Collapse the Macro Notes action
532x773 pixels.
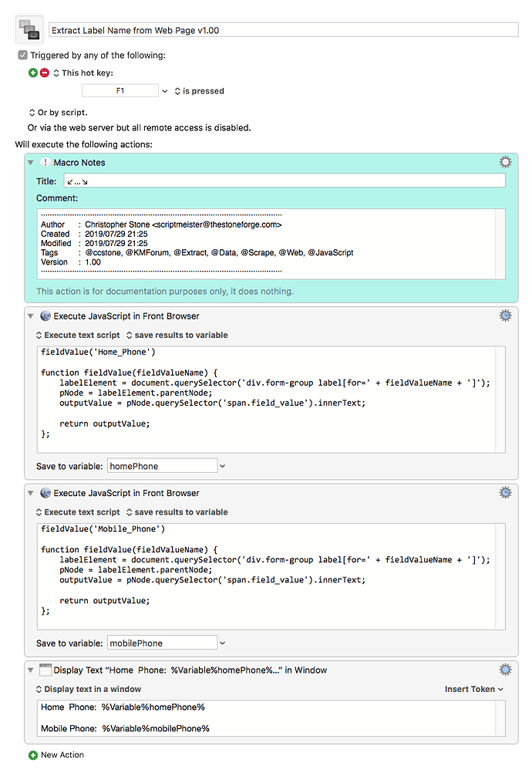click(x=31, y=163)
